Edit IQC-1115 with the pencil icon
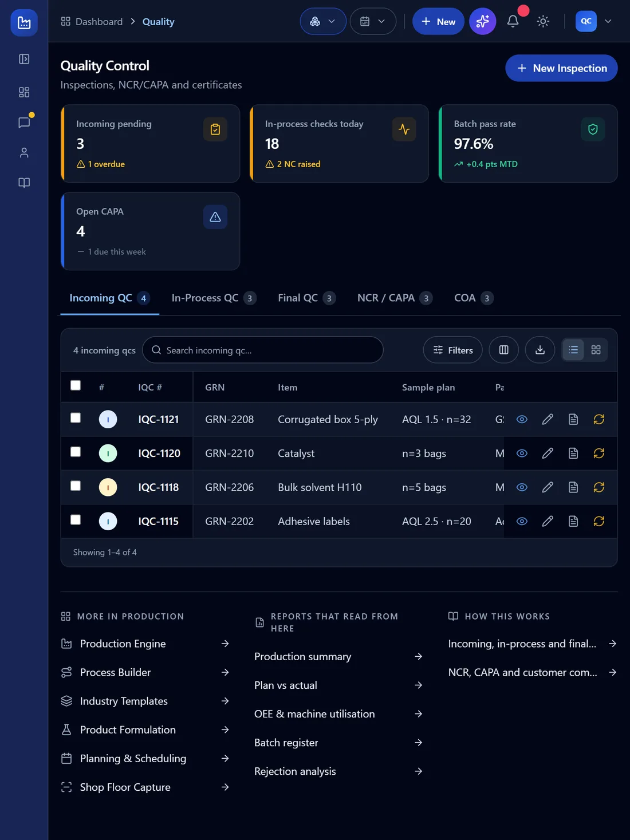The height and width of the screenshot is (840, 630). (x=548, y=521)
